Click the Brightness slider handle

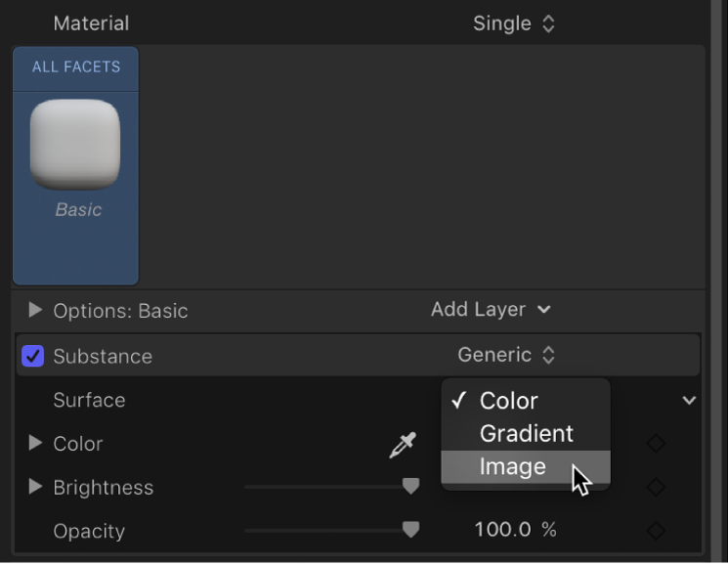411,486
